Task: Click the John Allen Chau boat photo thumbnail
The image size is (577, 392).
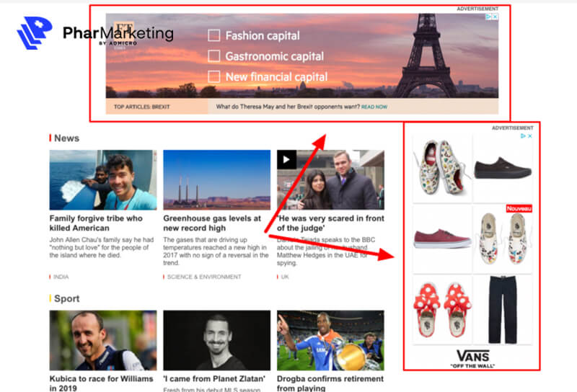Action: click(103, 180)
